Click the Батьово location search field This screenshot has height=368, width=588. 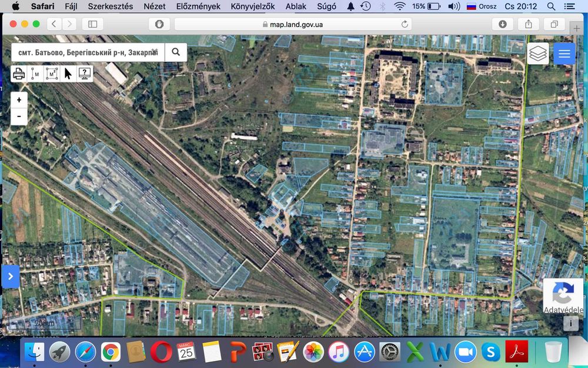pyautogui.click(x=88, y=52)
